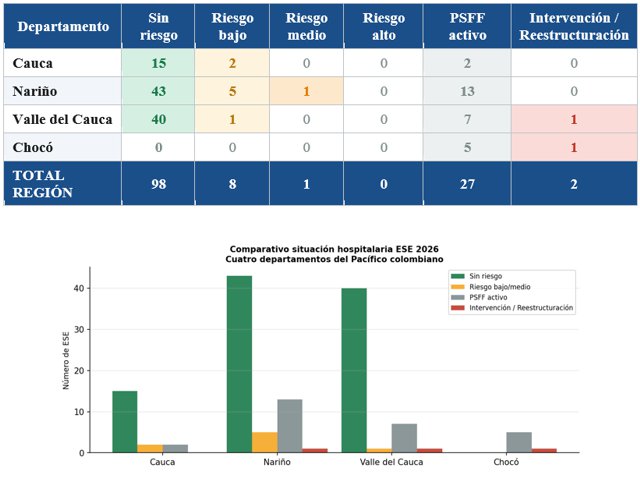Image resolution: width=640 pixels, height=479 pixels.
Task: Click the Sin riesgo legend label
Action: pyautogui.click(x=486, y=276)
